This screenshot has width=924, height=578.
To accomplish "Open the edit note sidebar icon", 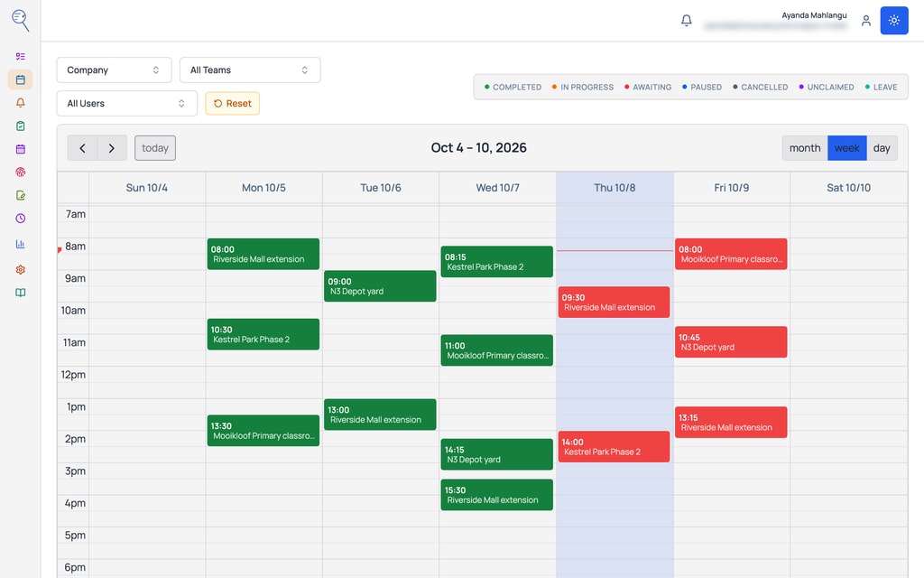I will click(20, 195).
